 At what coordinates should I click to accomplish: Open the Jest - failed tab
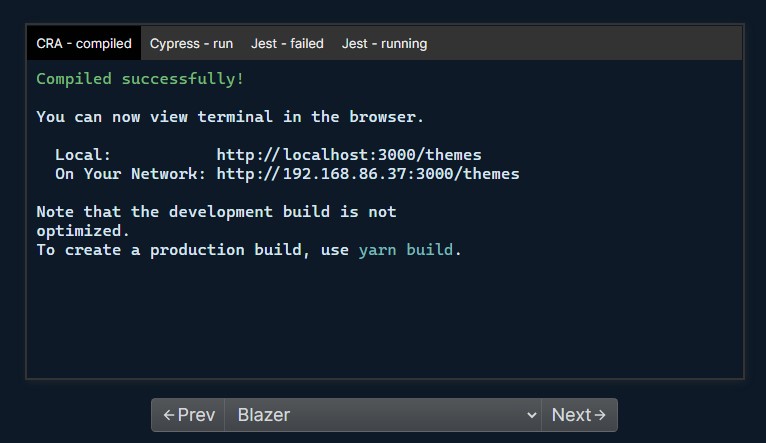point(287,43)
